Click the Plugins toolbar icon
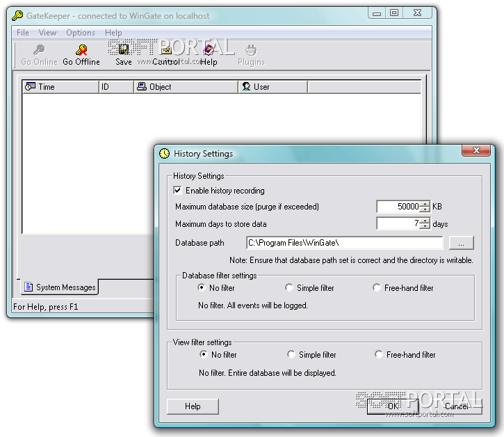Viewport: 504px width, 437px height. click(251, 50)
